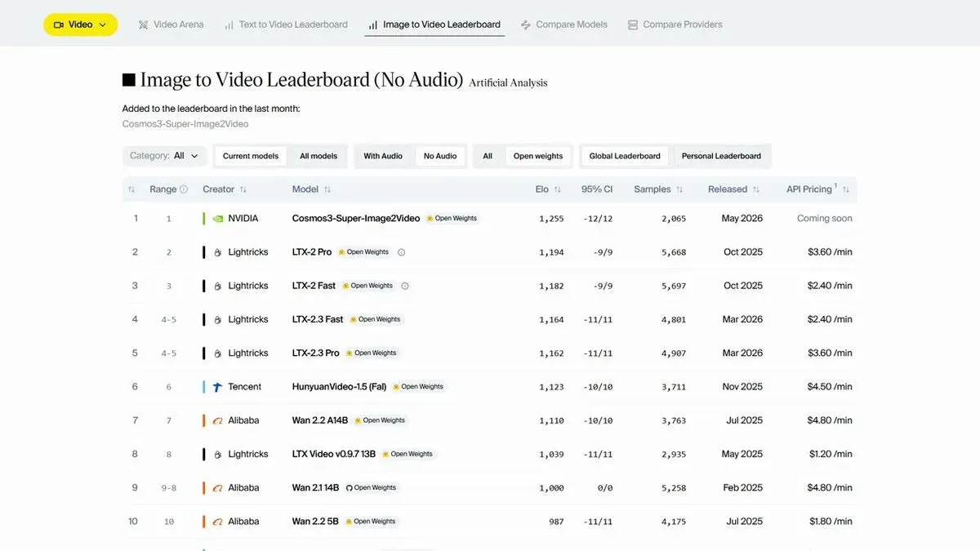Screen dimensions: 980x551
Task: Open Image to Video Leaderboard tab
Action: [x=434, y=24]
